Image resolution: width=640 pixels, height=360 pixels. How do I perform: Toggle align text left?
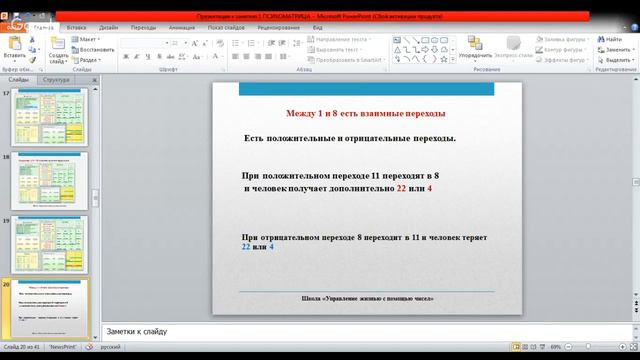(236, 57)
